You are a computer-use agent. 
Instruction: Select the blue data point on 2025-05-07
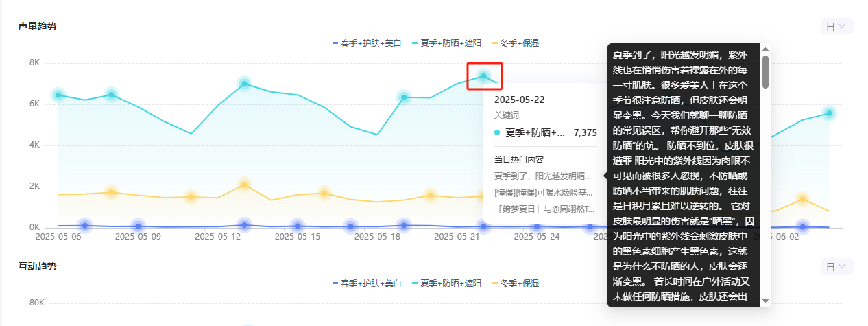coord(85,225)
